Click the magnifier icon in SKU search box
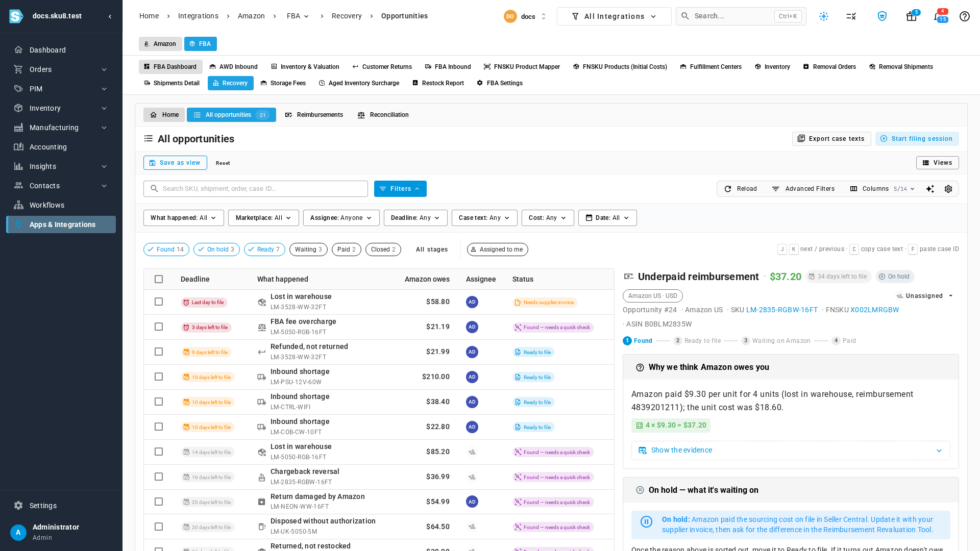 coord(154,189)
